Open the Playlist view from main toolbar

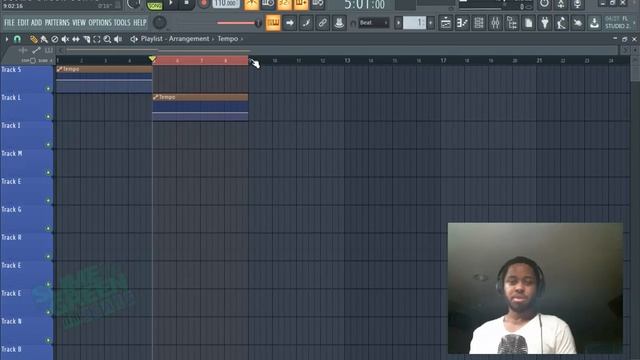(446, 23)
